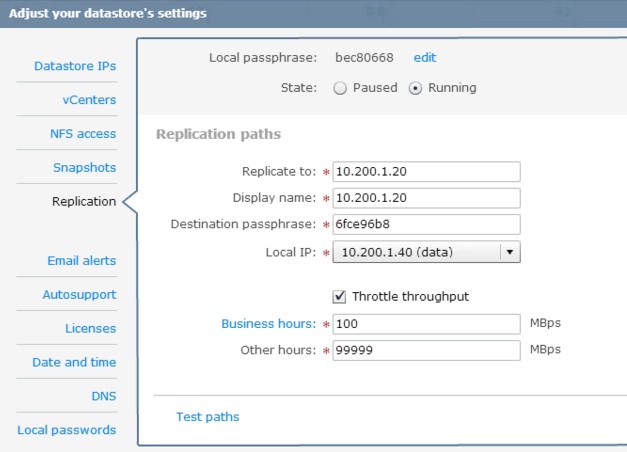Click the edit link for local passphrase
This screenshot has width=627, height=452.
[x=425, y=58]
